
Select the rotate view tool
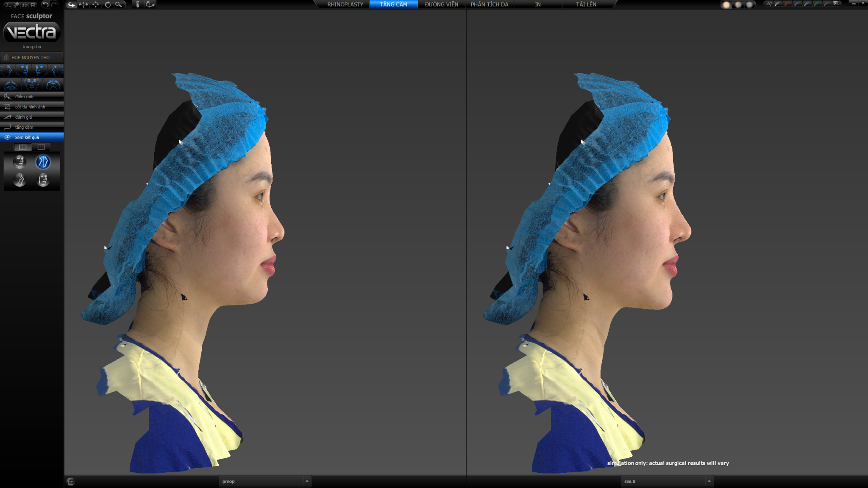pyautogui.click(x=108, y=5)
